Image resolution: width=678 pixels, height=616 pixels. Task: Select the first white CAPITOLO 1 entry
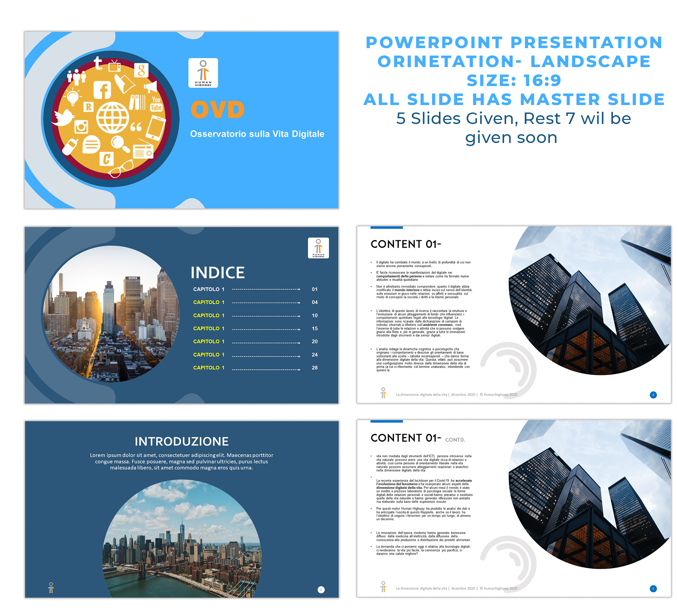208,289
